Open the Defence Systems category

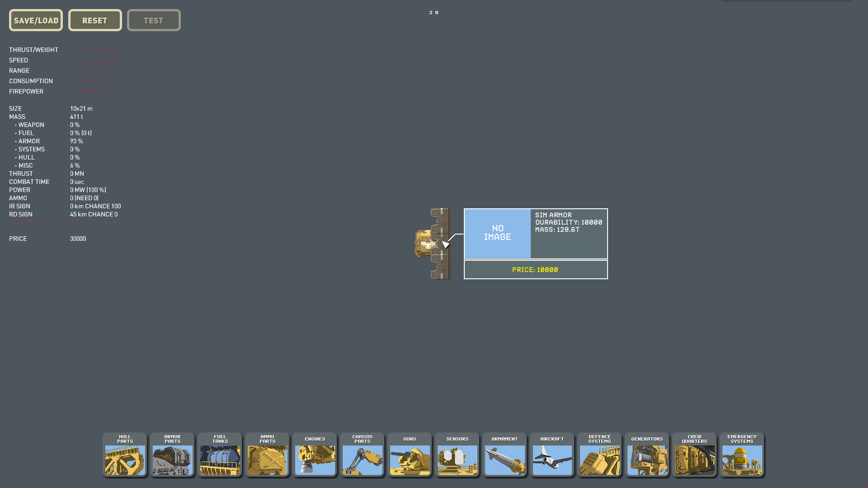point(599,455)
